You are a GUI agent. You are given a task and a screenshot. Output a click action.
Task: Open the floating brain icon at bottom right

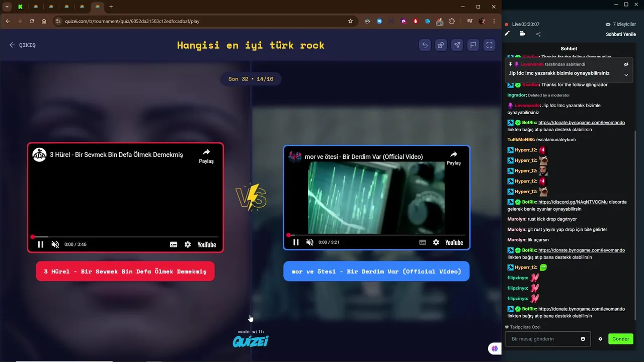pyautogui.click(x=495, y=348)
